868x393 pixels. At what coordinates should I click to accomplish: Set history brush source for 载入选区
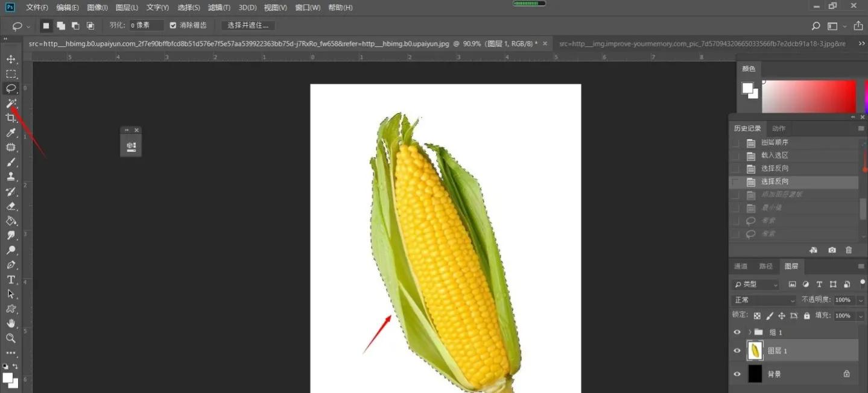(x=735, y=156)
